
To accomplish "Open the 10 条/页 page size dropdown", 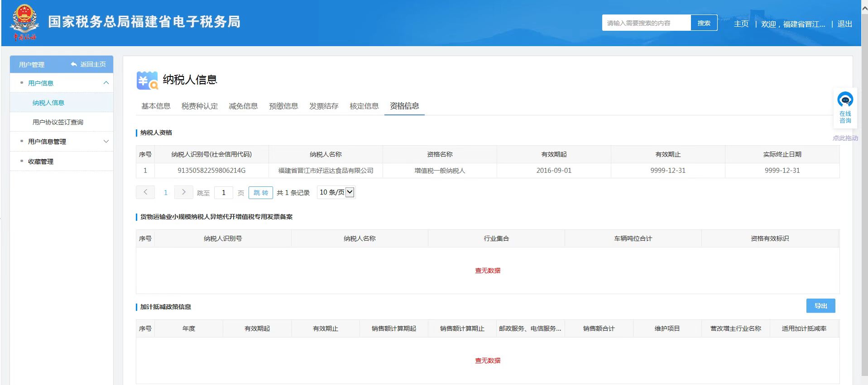I will 336,192.
